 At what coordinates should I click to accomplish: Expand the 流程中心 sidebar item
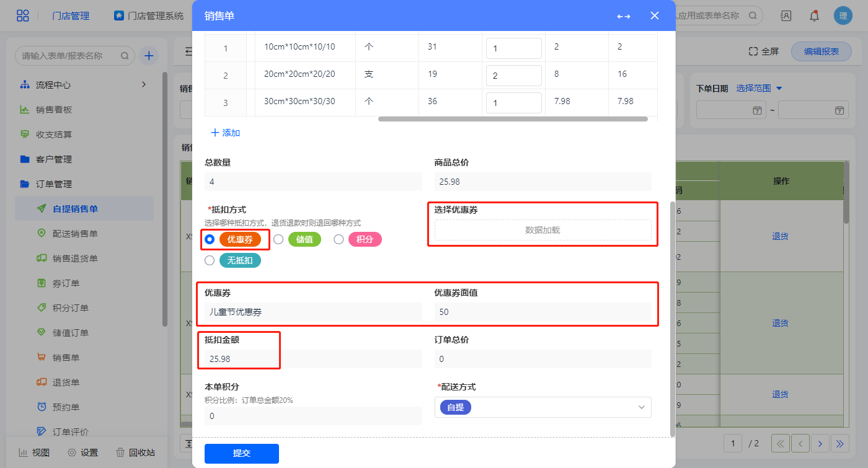pos(144,84)
